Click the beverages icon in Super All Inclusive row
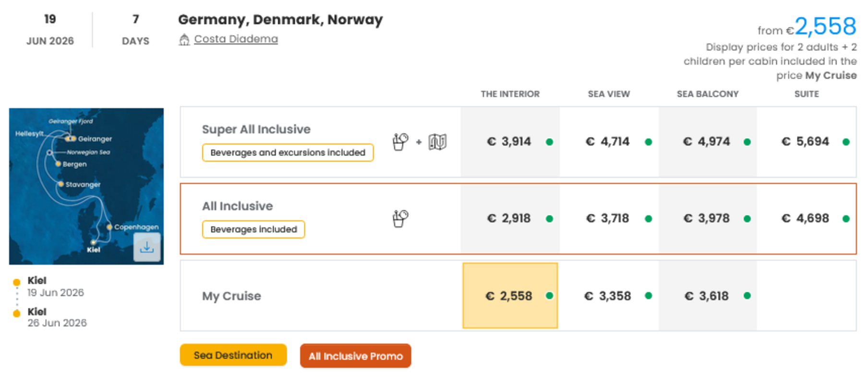The width and height of the screenshot is (868, 384). [400, 142]
